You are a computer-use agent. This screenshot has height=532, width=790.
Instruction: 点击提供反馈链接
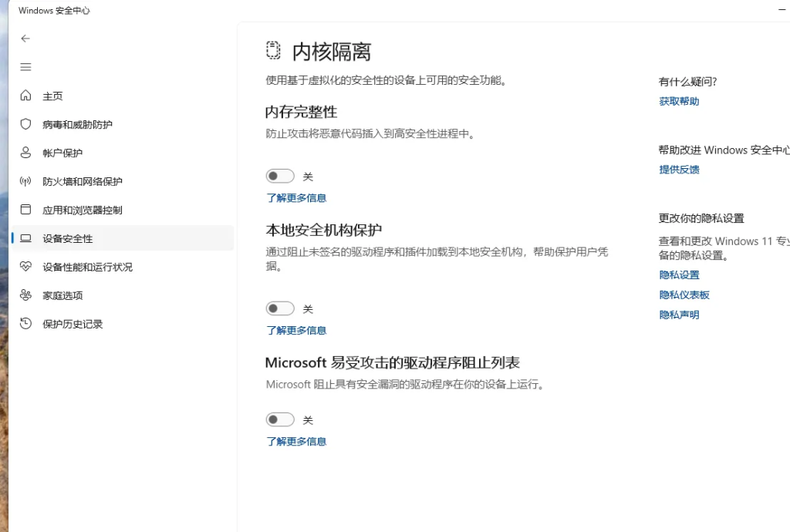(x=679, y=170)
